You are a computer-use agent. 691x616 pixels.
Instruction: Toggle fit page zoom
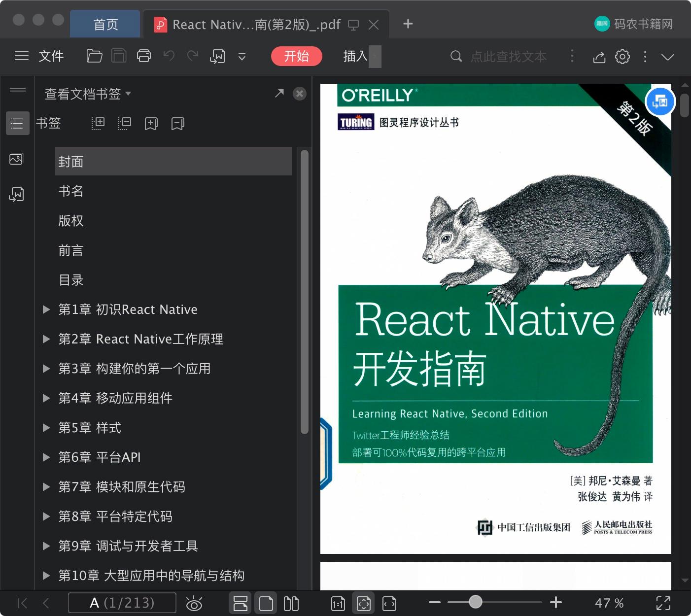point(364,603)
